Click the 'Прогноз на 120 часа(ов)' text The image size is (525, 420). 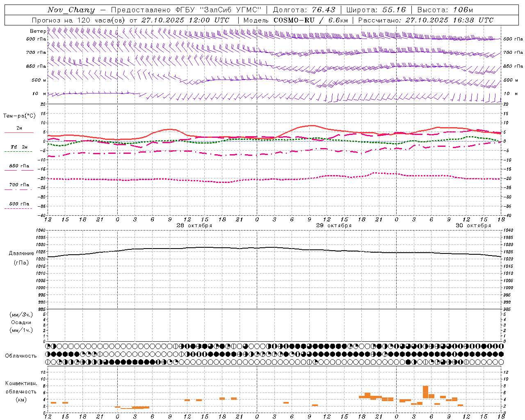79,20
